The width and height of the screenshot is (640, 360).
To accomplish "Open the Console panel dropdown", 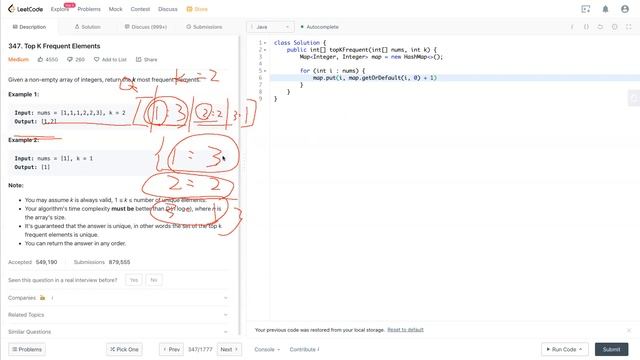I will (267, 349).
